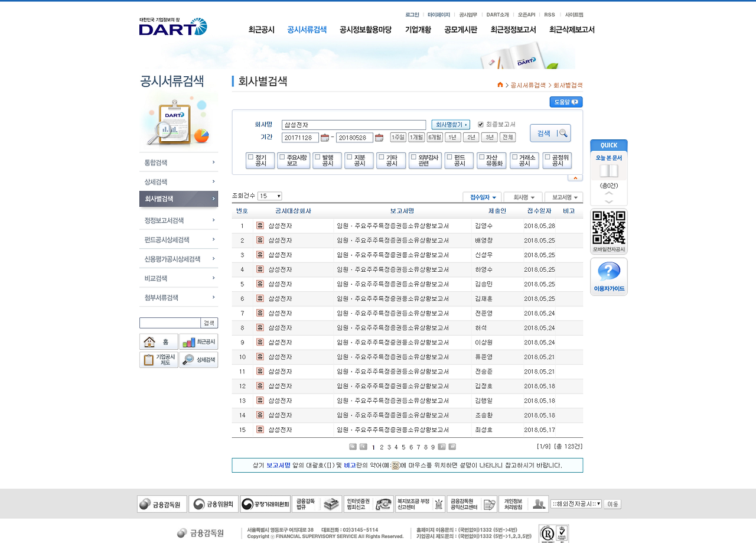Open the 최근삭제보고서 main menu
This screenshot has width=756, height=543.
[572, 30]
